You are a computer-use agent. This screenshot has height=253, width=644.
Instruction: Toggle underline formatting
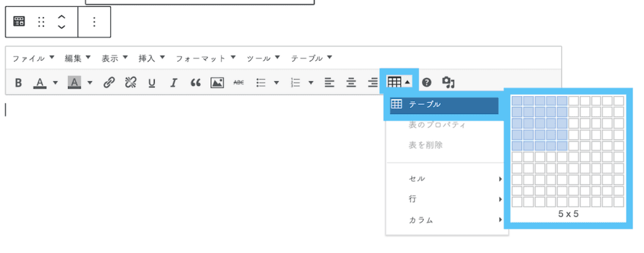pos(152,83)
